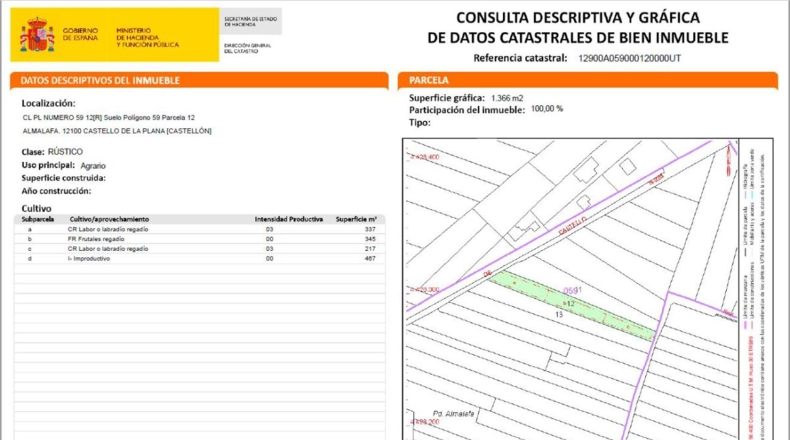790x440 pixels.
Task: Select subparcela a row in Cultivo table
Action: (x=200, y=229)
